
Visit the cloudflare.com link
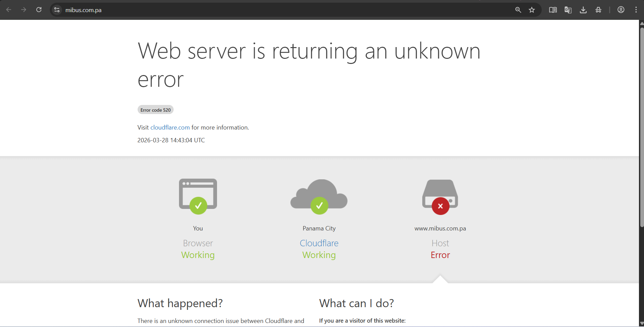tap(170, 128)
